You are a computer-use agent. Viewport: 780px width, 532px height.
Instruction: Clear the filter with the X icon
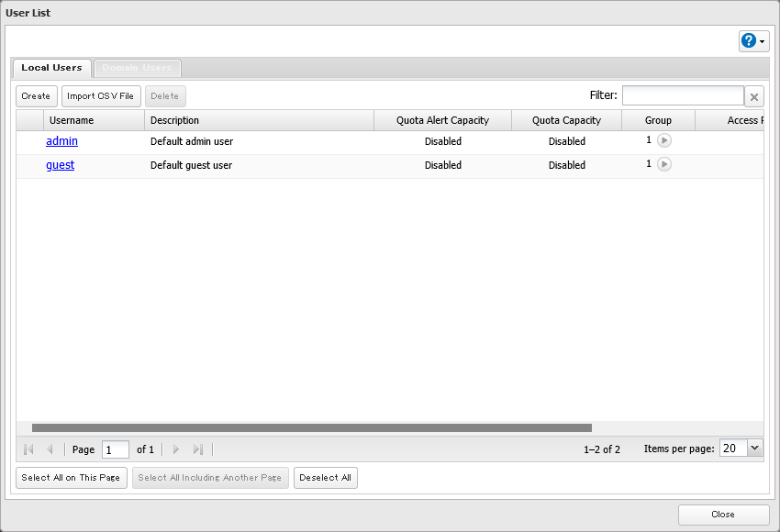(x=753, y=96)
